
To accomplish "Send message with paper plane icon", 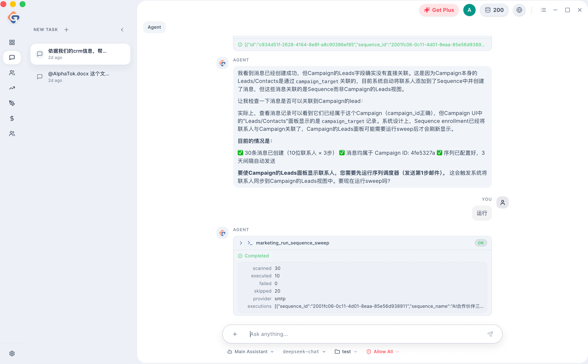I will pos(490,334).
